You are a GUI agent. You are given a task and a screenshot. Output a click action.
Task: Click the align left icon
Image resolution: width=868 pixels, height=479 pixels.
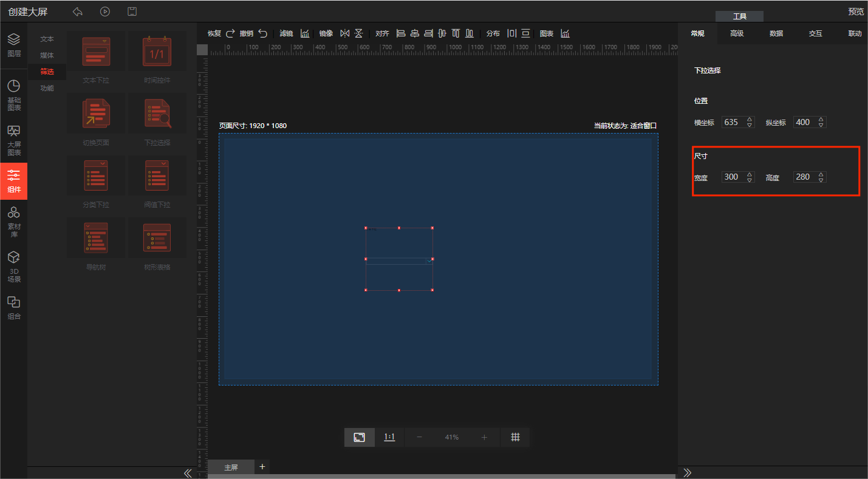401,33
